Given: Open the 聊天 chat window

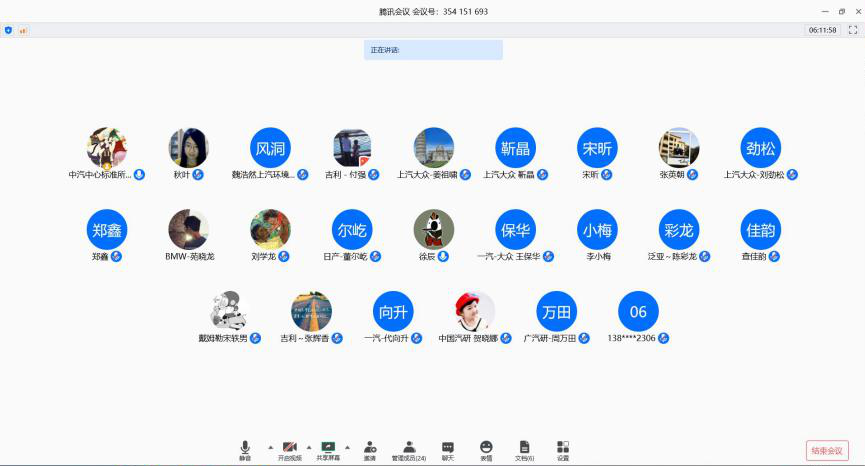Looking at the screenshot, I should coord(447,447).
